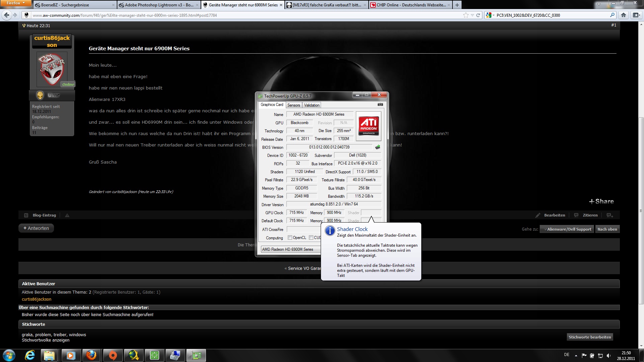
Task: Open the GPU selection dropdown in GPU-Z
Action: coord(291,249)
